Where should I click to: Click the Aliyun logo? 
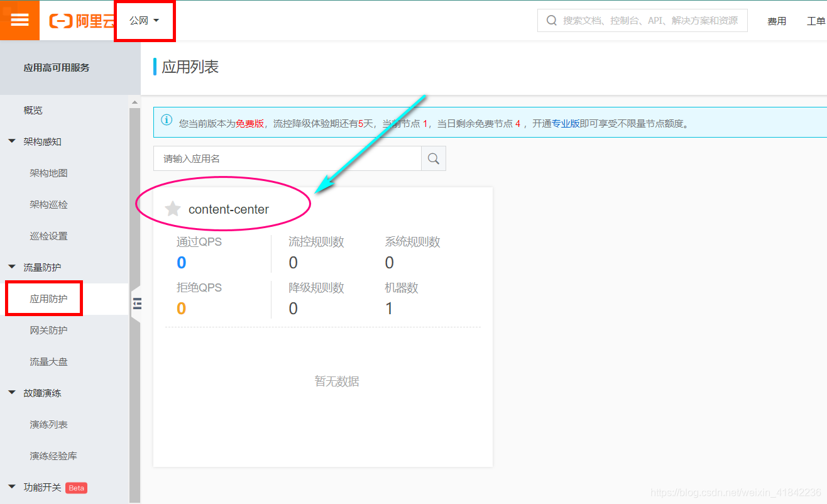coord(82,21)
